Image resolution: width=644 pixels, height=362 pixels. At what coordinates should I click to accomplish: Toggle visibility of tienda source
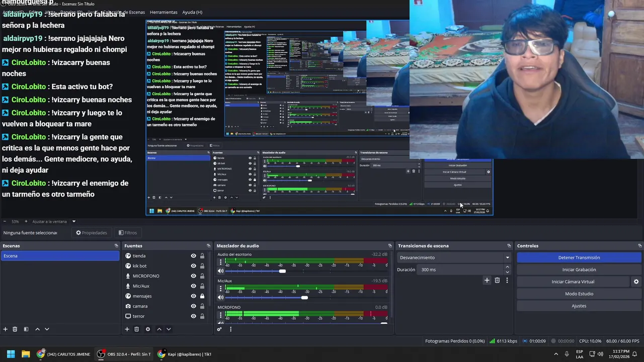point(193,256)
